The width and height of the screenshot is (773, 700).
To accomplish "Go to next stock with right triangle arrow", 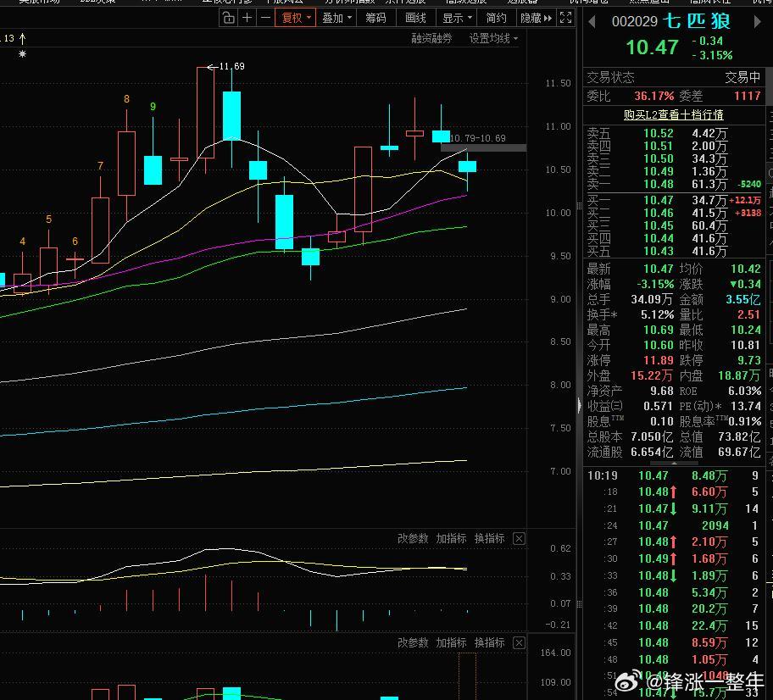I will click(757, 22).
